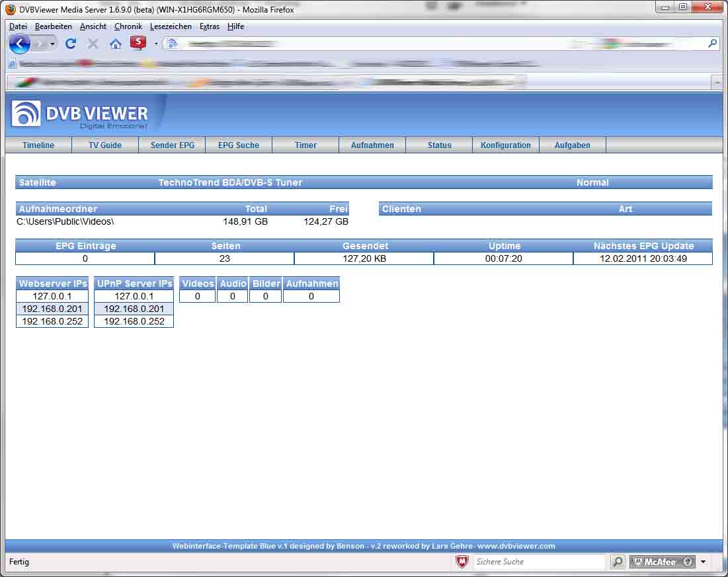This screenshot has height=577, width=728.
Task: Open the McAfee dropdown arrow in the status bar
Action: pos(703,562)
